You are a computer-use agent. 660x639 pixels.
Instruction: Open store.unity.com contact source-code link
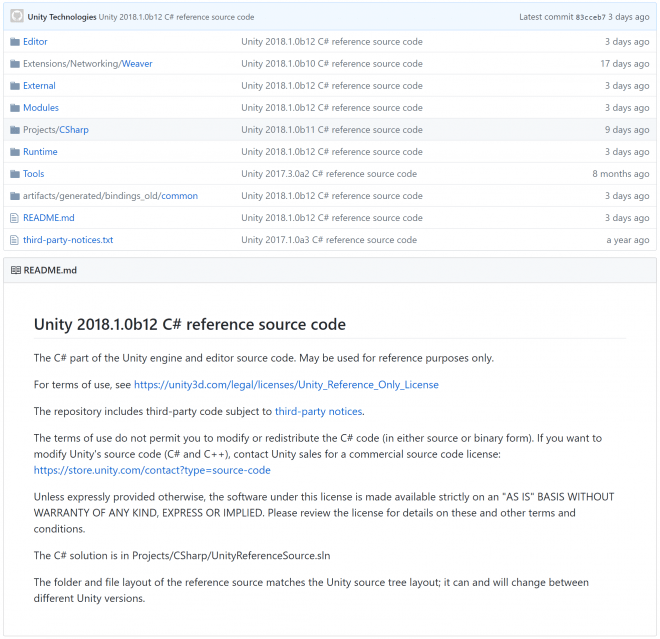click(x=152, y=470)
